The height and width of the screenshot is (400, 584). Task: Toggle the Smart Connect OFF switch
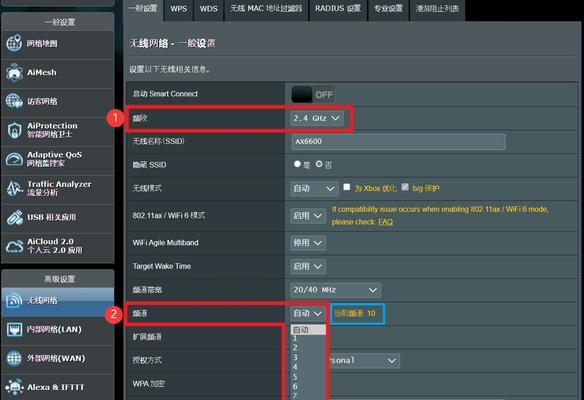[x=312, y=94]
